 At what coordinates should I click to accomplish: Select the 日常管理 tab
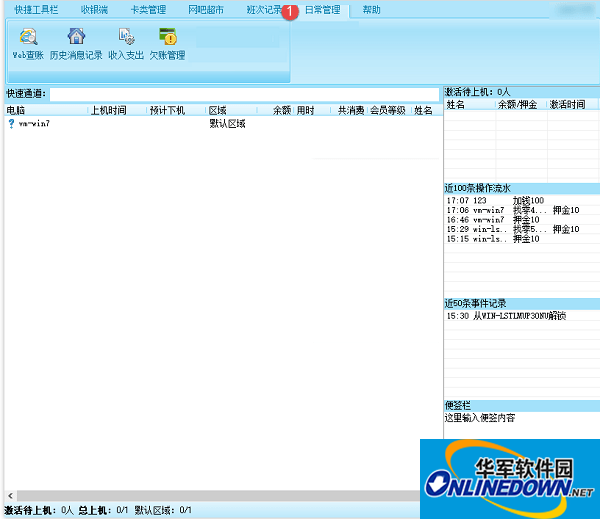pyautogui.click(x=323, y=10)
